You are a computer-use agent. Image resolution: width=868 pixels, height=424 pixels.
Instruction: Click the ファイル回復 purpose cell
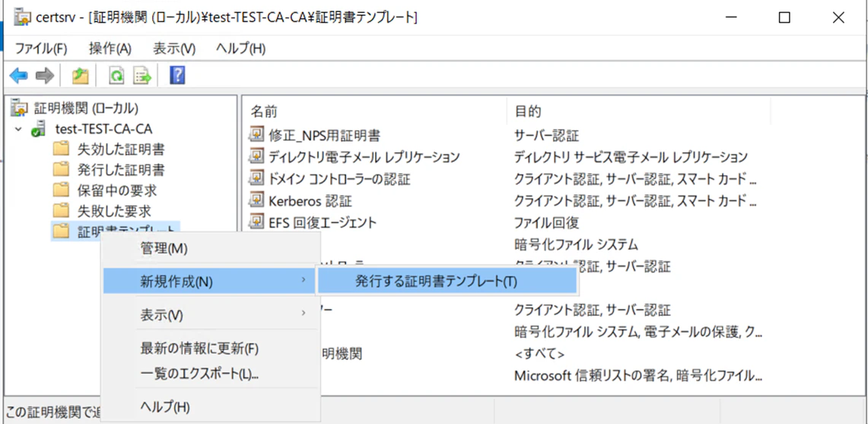point(546,223)
